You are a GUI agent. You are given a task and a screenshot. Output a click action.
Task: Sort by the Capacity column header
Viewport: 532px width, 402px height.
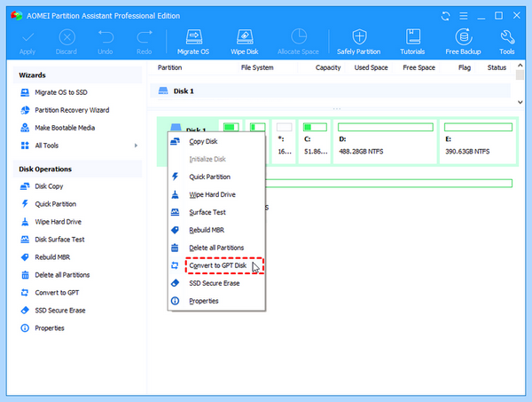click(328, 67)
